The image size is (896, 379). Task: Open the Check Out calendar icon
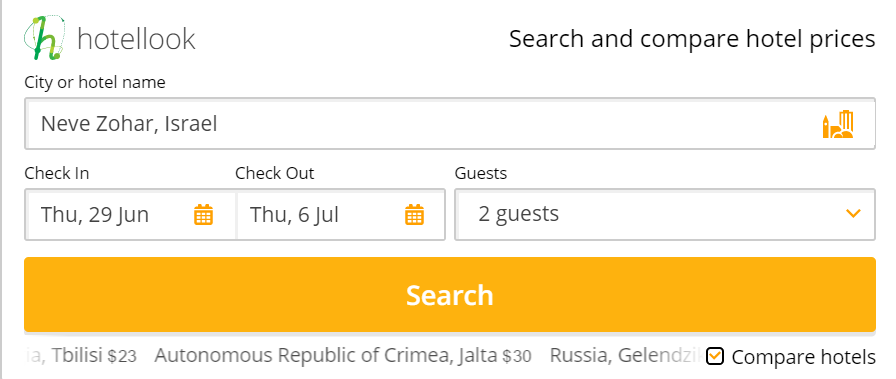coord(414,215)
